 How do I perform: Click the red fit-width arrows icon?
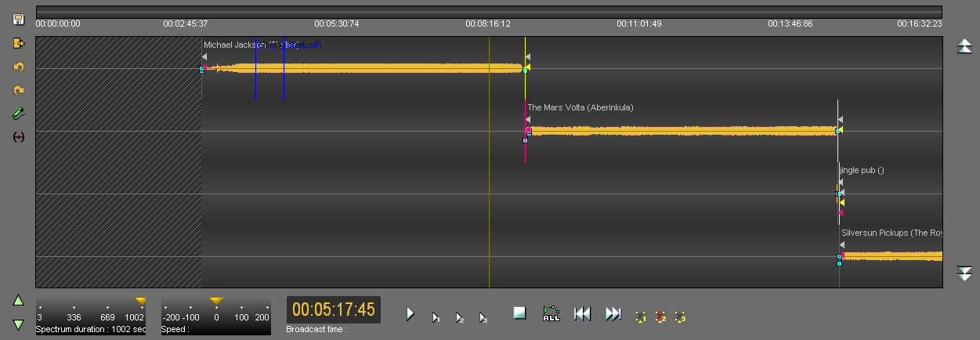(x=19, y=137)
